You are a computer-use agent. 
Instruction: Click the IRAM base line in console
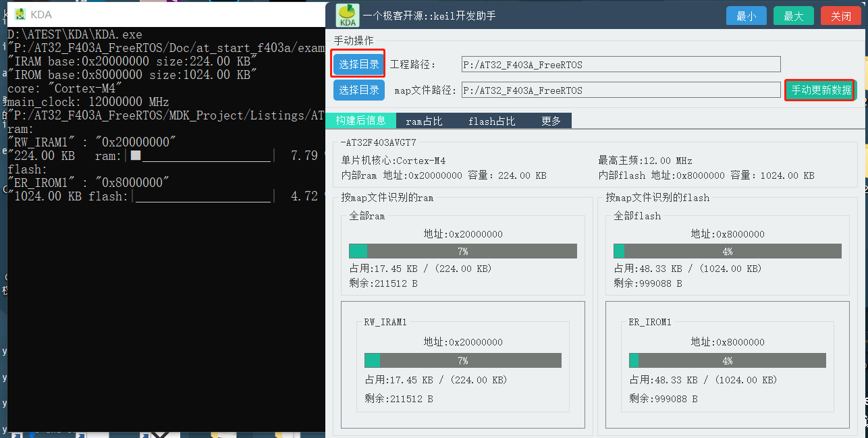pyautogui.click(x=132, y=61)
